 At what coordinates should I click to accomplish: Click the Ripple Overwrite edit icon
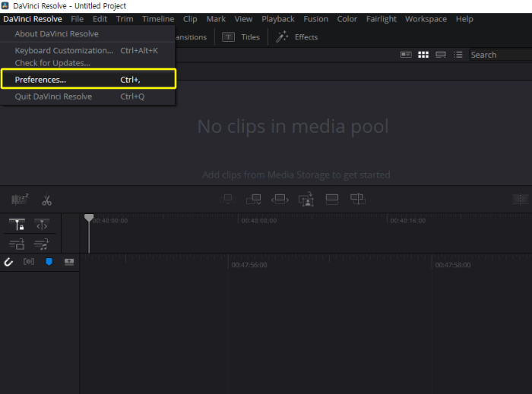(x=280, y=199)
